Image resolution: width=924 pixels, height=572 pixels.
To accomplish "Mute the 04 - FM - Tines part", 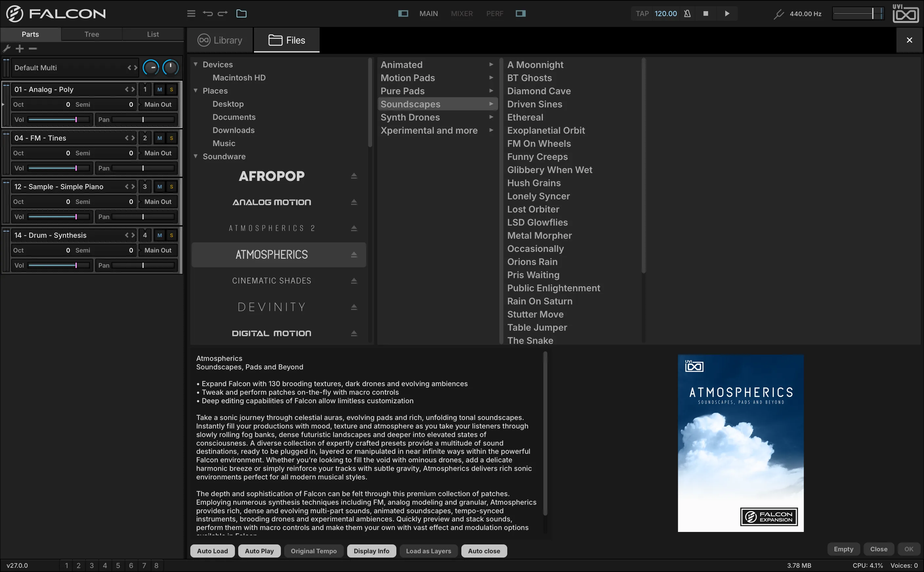I will pos(159,138).
